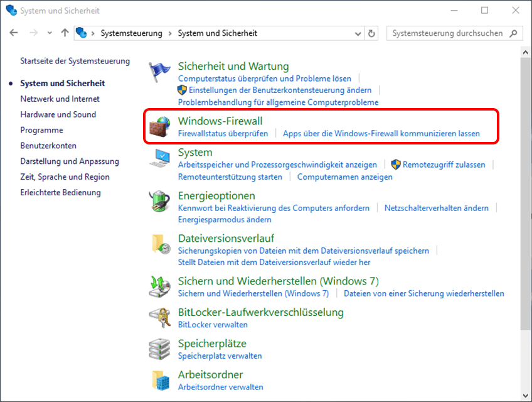The height and width of the screenshot is (402, 532).
Task: Open the Windows-Firewall heading link
Action: (220, 121)
